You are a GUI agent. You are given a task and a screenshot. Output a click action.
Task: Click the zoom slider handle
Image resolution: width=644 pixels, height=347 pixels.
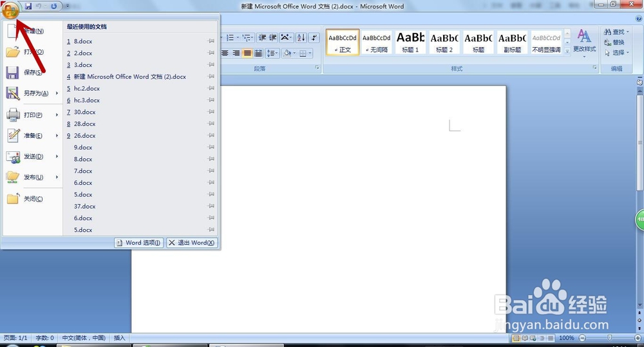(x=609, y=337)
